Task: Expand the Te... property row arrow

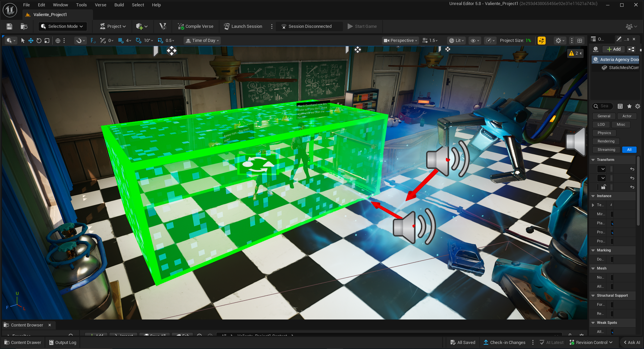Action: point(593,205)
